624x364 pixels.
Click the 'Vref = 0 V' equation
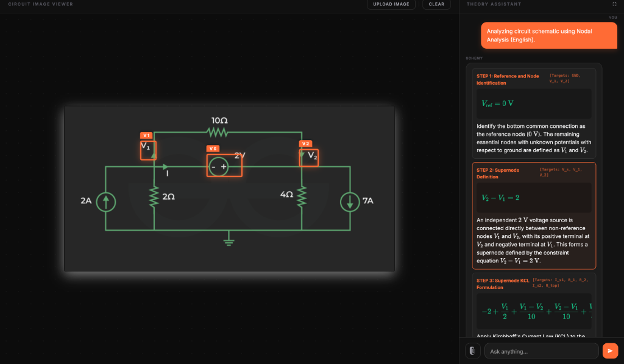(x=497, y=103)
